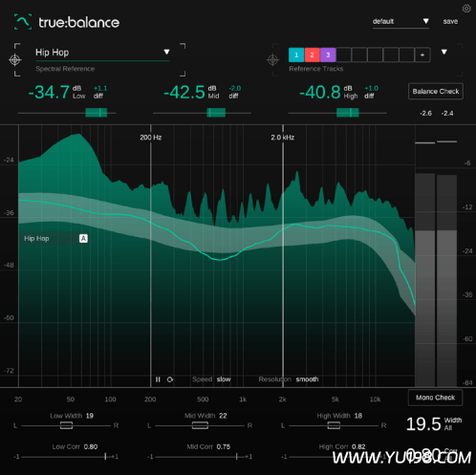This screenshot has height=475, width=476.
Task: Adjust the Mid Width slider handle
Action: pos(200,425)
